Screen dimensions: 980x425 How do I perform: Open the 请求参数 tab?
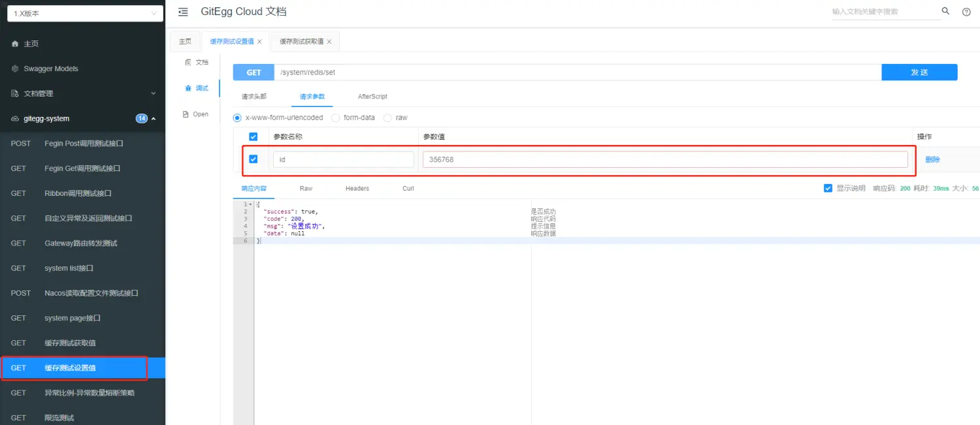click(312, 96)
